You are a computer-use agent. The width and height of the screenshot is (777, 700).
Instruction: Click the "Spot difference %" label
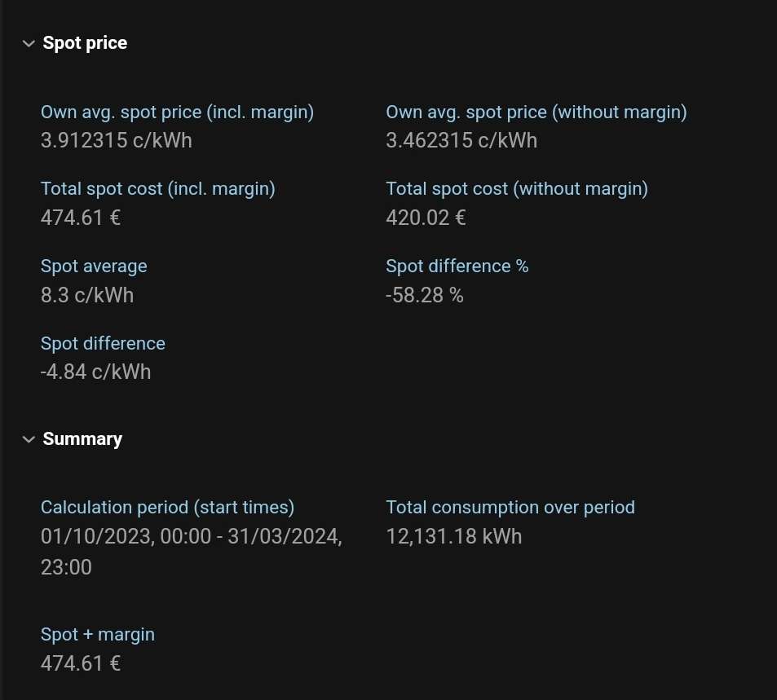pos(457,266)
